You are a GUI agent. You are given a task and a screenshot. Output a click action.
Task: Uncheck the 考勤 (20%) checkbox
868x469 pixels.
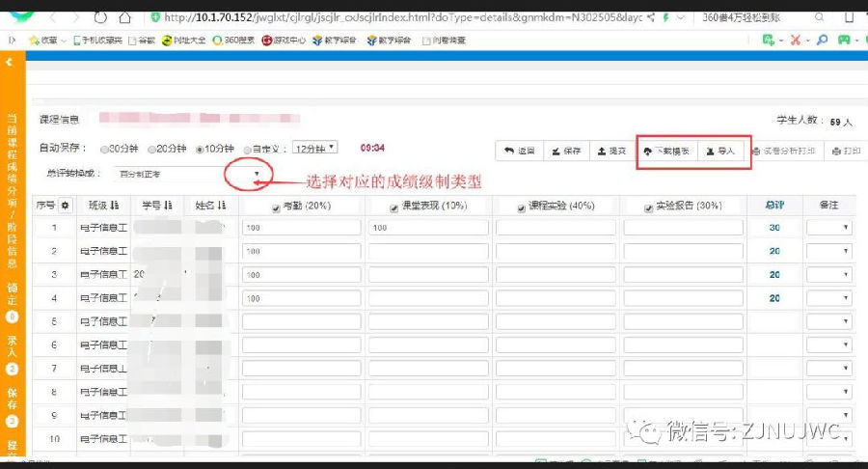277,207
